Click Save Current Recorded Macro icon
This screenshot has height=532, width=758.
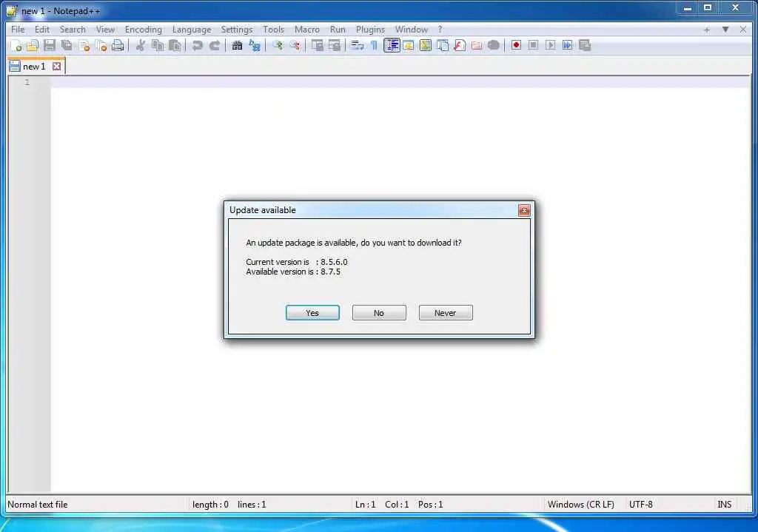tap(585, 45)
